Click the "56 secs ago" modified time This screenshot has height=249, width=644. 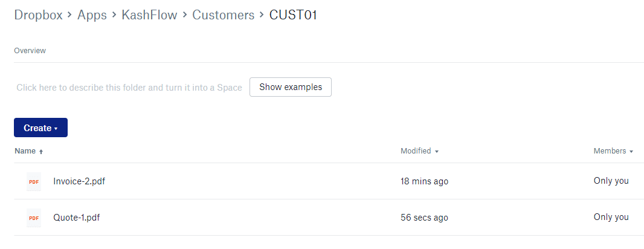[424, 218]
